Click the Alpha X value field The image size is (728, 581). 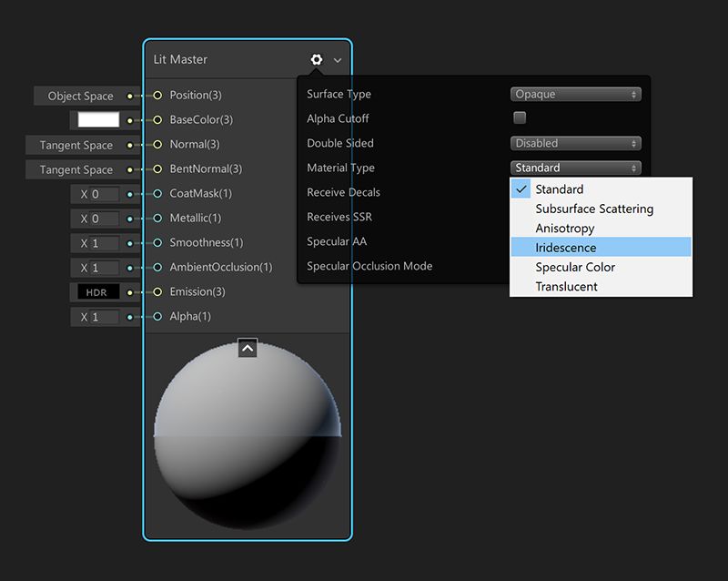(104, 317)
